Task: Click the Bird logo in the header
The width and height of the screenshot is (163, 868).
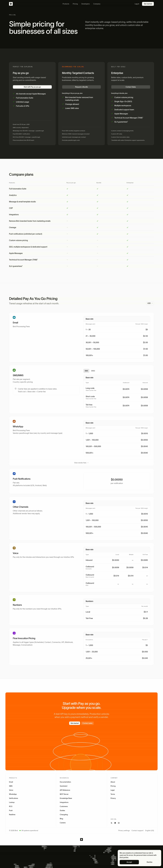Action: tap(11, 4)
